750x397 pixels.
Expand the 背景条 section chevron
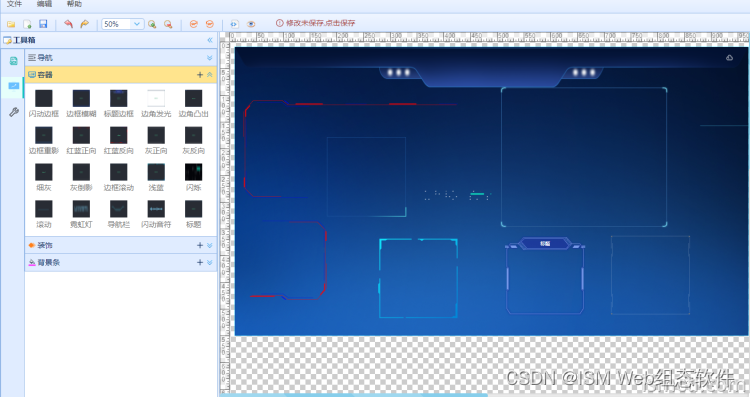pos(210,263)
